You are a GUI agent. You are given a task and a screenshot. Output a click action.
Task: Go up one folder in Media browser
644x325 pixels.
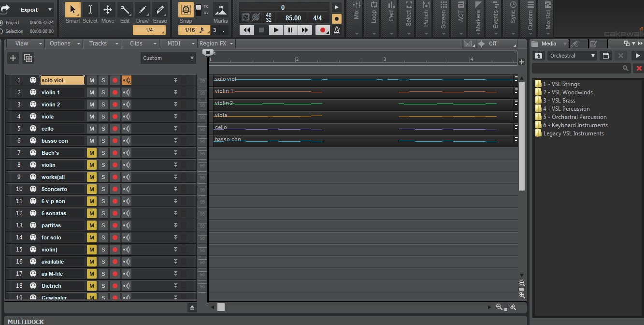539,56
